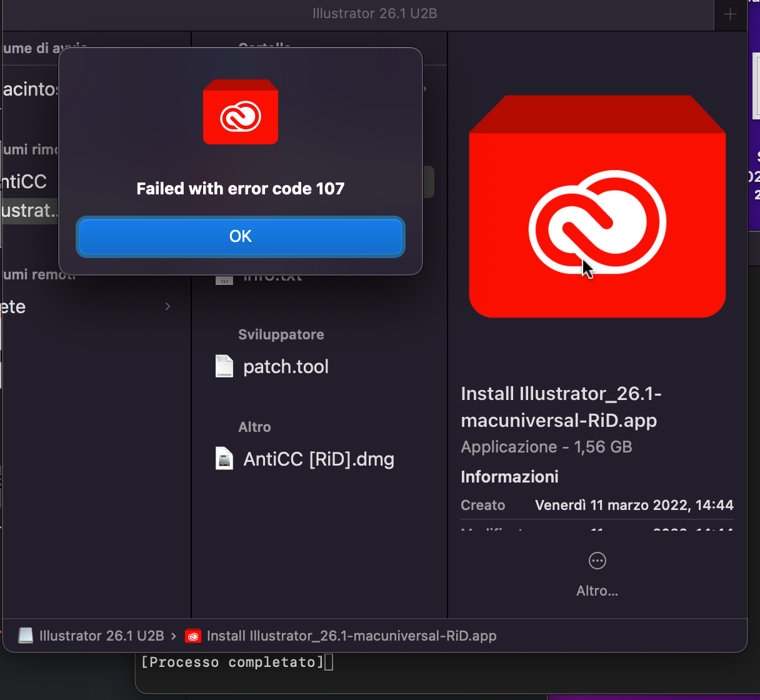Click Illustrator 26.1 U2B in path bar
The width and height of the screenshot is (760, 700).
point(102,636)
